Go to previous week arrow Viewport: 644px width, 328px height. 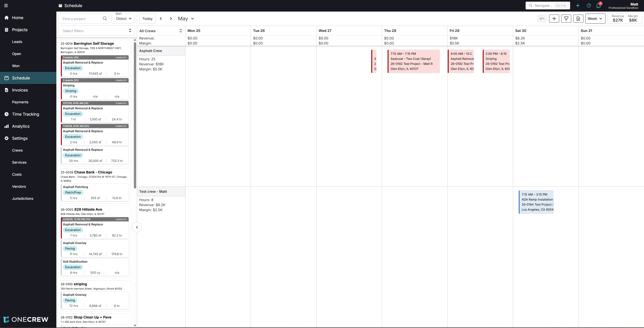[x=161, y=19]
